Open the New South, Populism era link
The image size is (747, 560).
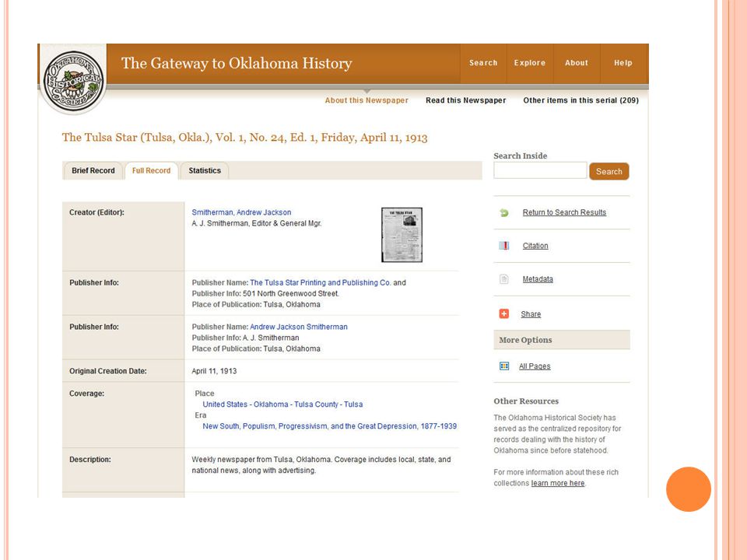330,426
